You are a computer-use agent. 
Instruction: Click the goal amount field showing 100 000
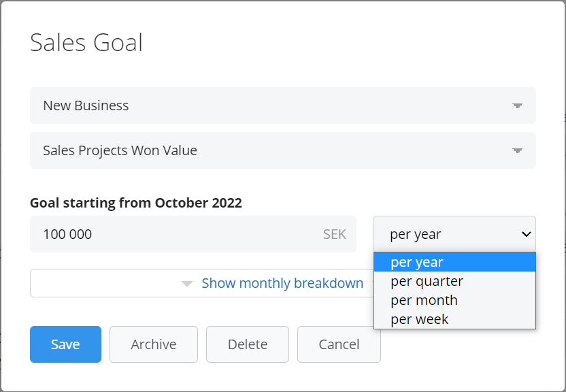point(170,233)
